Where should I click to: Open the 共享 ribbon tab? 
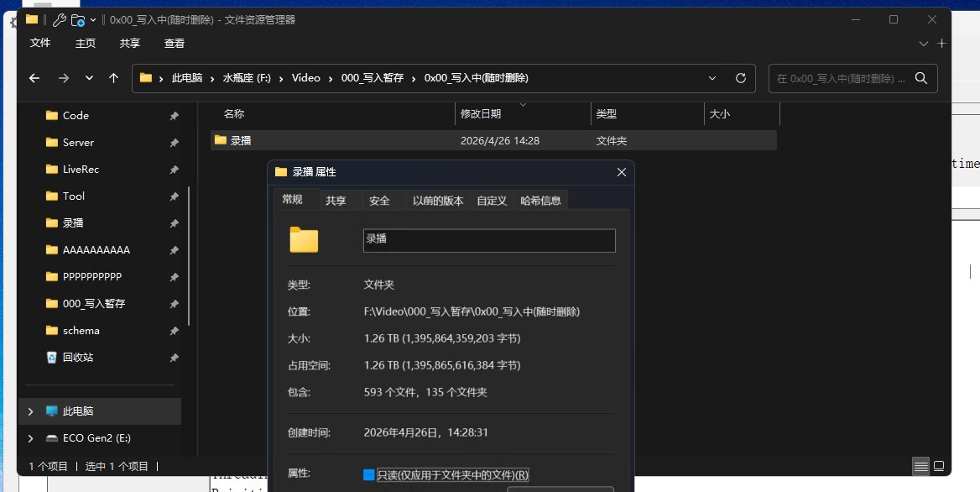point(130,43)
